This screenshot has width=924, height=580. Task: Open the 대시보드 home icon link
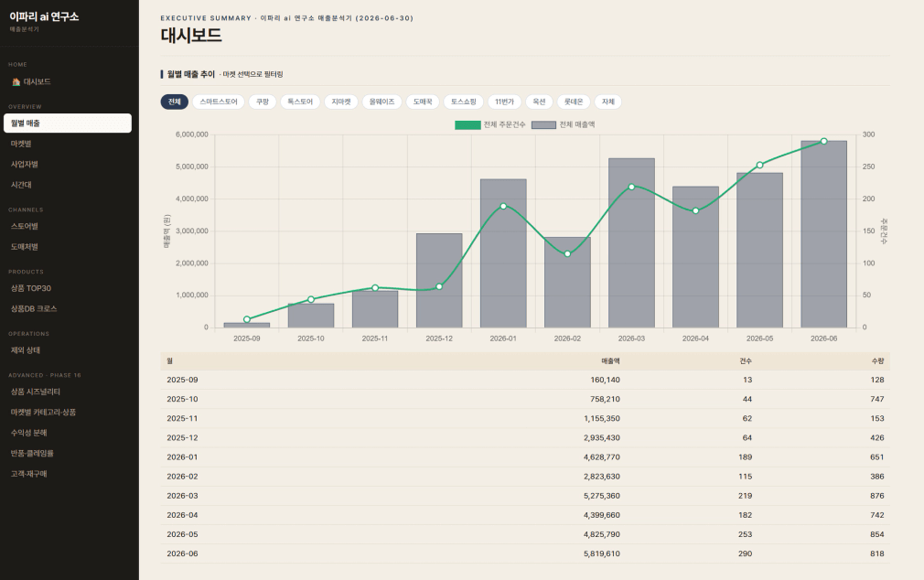click(x=32, y=82)
